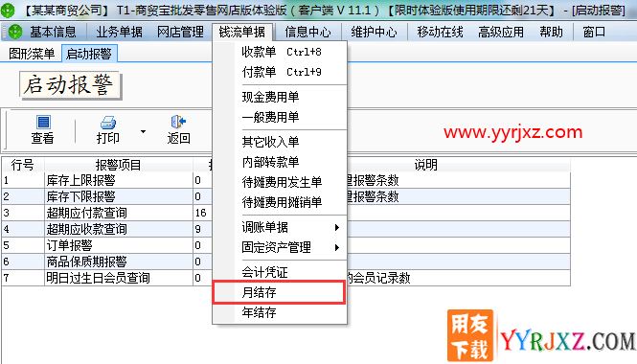Expand 固定资产管理 submenu arrow

point(337,247)
